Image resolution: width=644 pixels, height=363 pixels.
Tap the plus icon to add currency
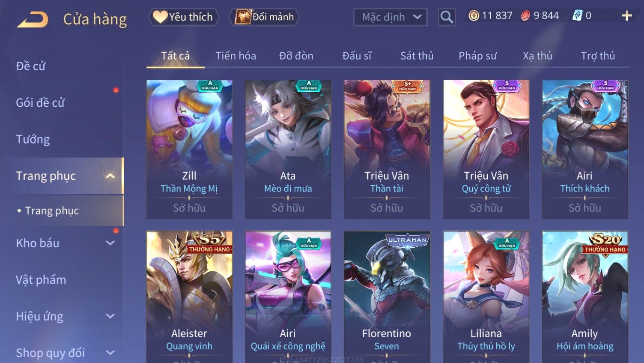pyautogui.click(x=626, y=16)
